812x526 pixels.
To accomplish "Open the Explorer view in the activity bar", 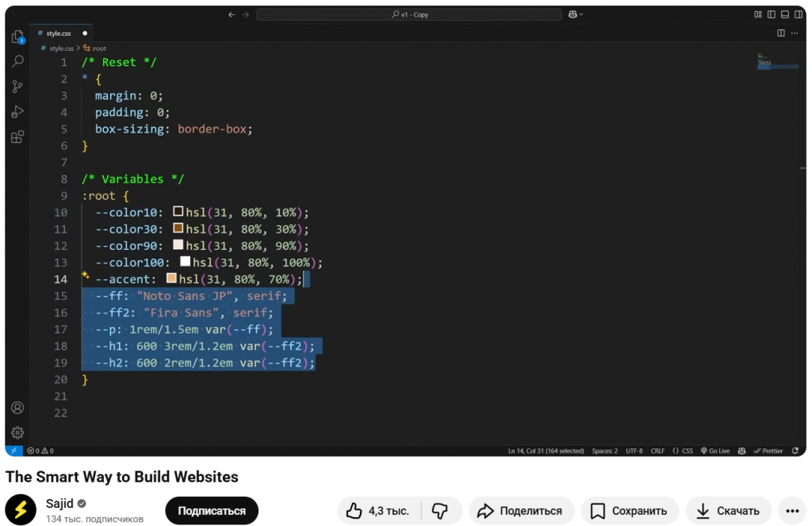I will click(17, 36).
